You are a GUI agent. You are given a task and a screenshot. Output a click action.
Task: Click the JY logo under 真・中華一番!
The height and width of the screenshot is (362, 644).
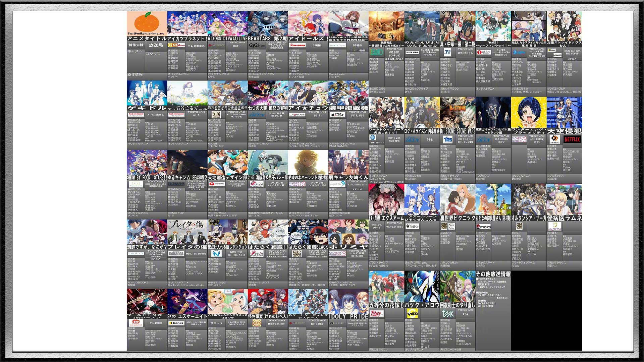pos(447,52)
